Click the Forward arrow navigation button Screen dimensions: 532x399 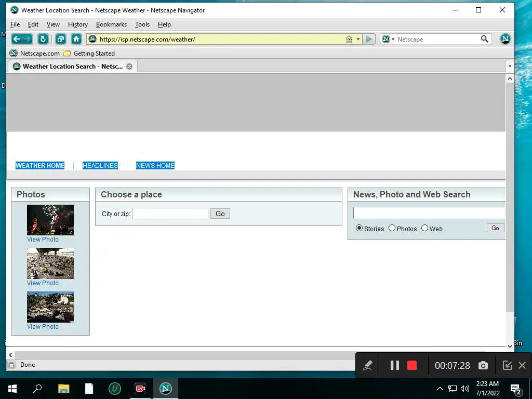tap(28, 39)
